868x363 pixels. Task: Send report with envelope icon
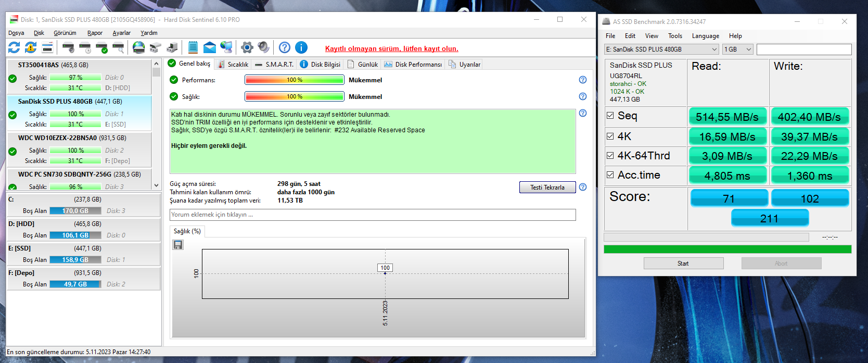(x=210, y=48)
